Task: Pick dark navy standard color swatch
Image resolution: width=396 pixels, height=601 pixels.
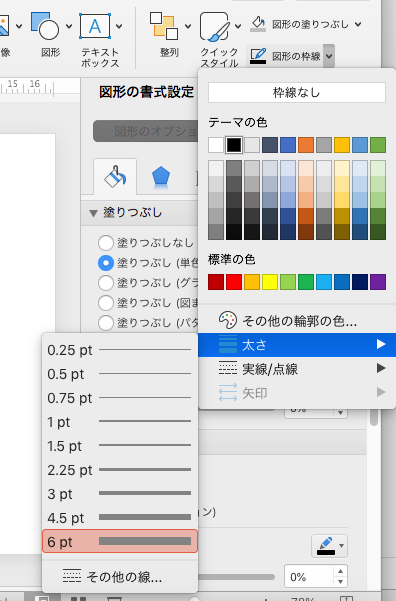Action: click(x=360, y=282)
